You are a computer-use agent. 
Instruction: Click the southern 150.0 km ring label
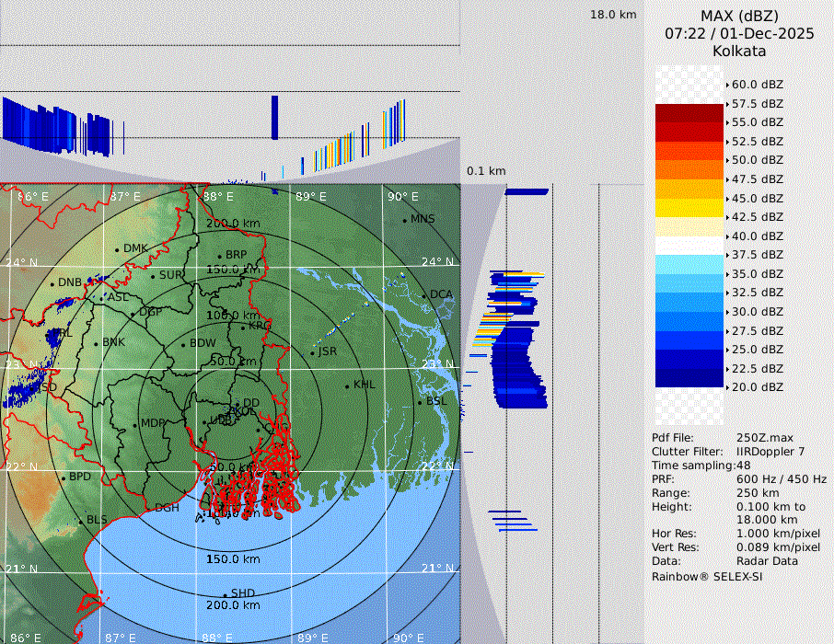232,559
